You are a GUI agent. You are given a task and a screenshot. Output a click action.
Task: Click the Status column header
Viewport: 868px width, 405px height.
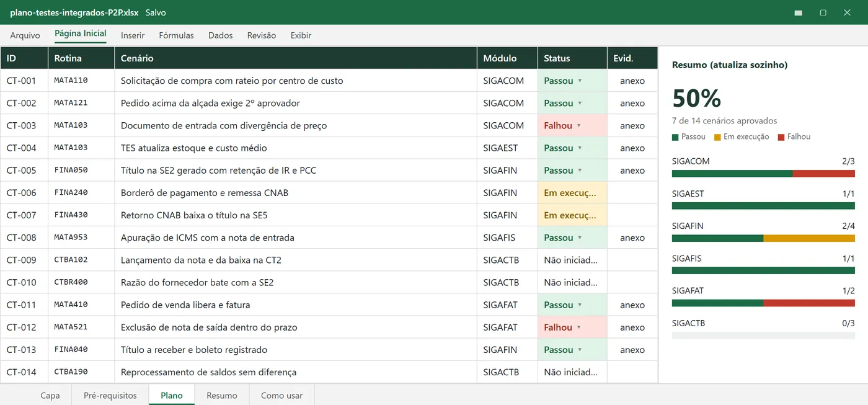(x=572, y=58)
